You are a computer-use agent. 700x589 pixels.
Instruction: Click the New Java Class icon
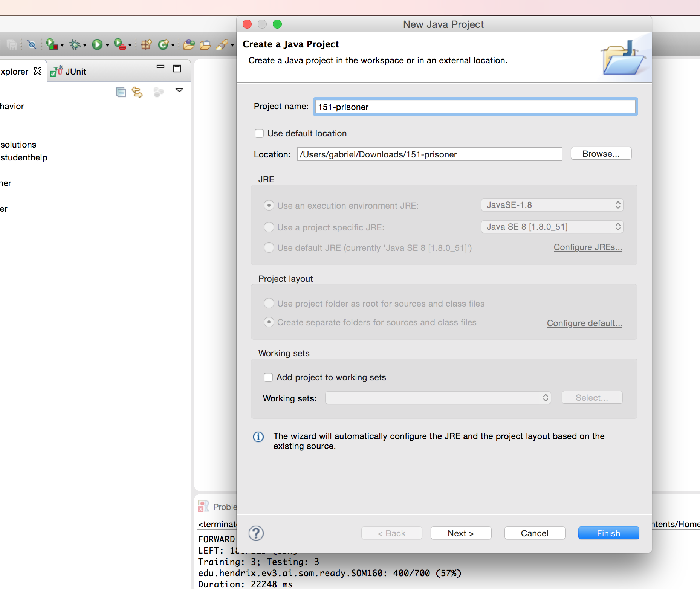pos(164,45)
